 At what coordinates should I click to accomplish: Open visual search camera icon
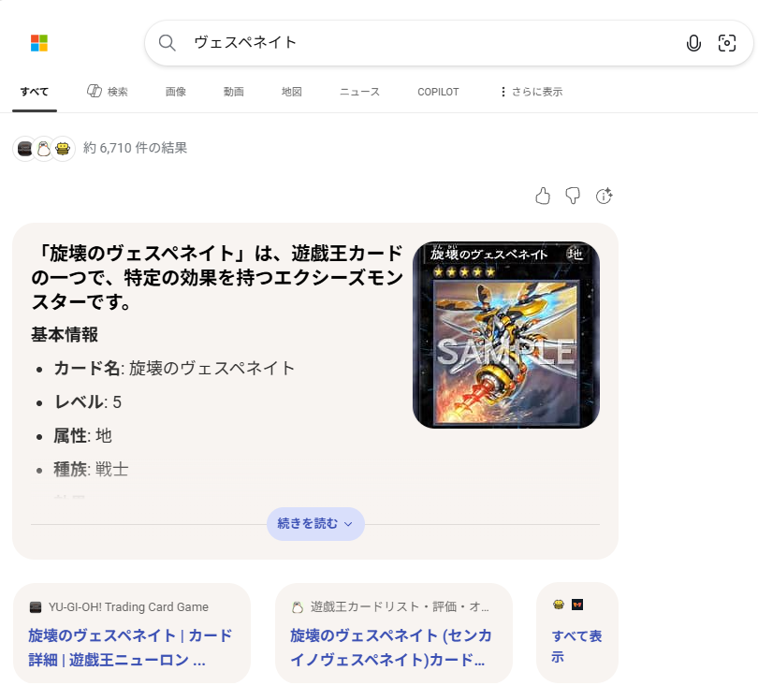pos(726,43)
